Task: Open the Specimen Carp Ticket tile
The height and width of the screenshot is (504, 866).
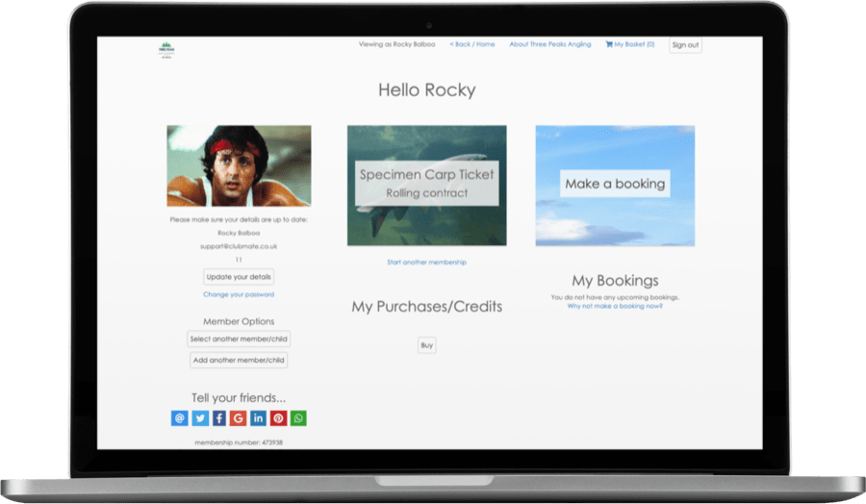Action: (426, 185)
